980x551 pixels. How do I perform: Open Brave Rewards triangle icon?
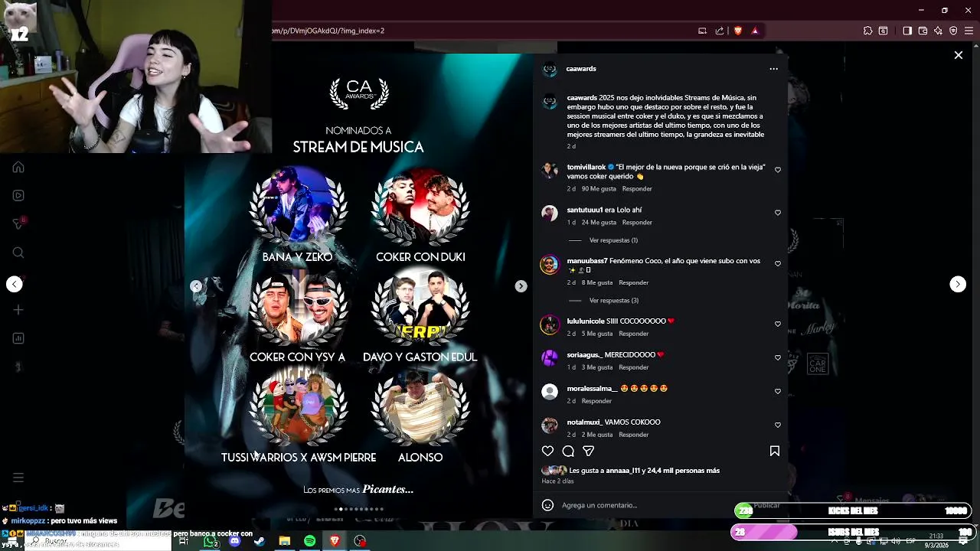pyautogui.click(x=755, y=31)
